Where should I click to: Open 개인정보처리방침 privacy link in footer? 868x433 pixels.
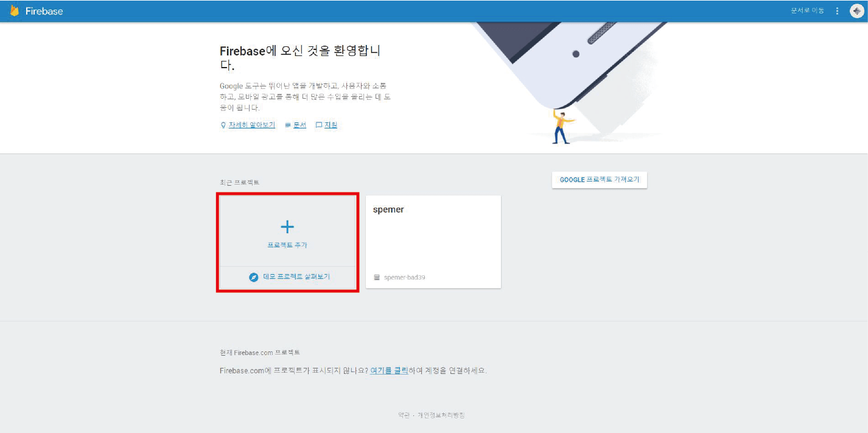(x=441, y=415)
